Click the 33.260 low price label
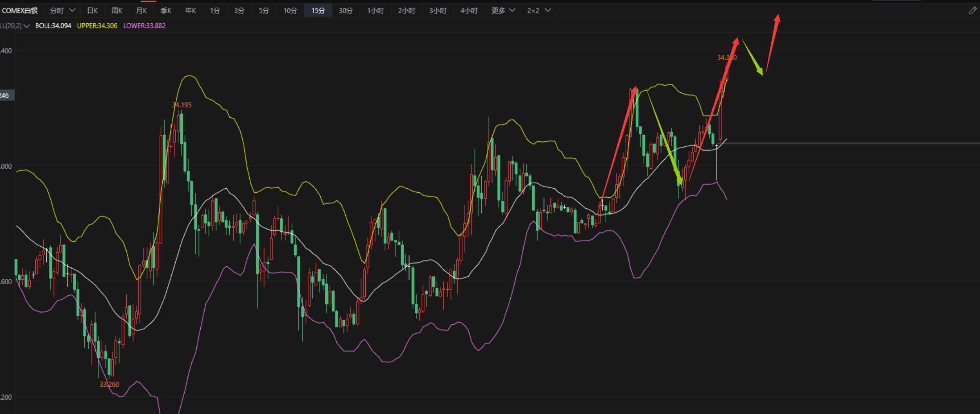980x414 pixels. point(109,384)
